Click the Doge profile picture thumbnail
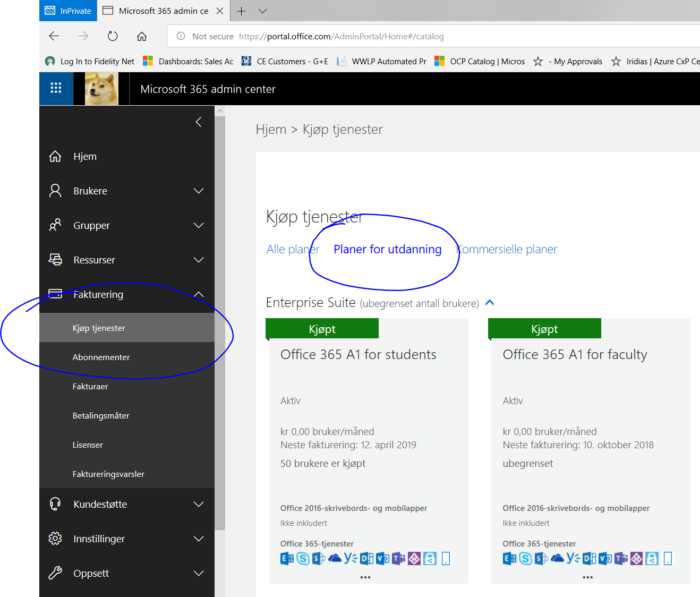This screenshot has width=700, height=597. (x=101, y=89)
